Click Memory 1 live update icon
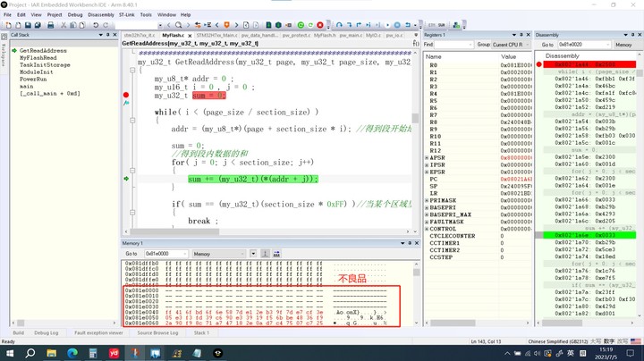 [276, 254]
